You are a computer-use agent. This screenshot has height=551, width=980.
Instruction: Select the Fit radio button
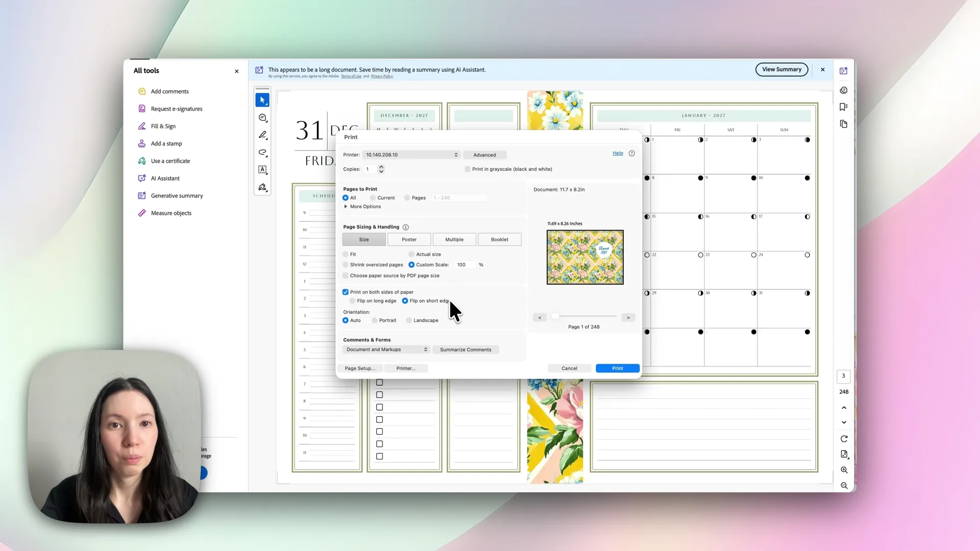pyautogui.click(x=346, y=254)
